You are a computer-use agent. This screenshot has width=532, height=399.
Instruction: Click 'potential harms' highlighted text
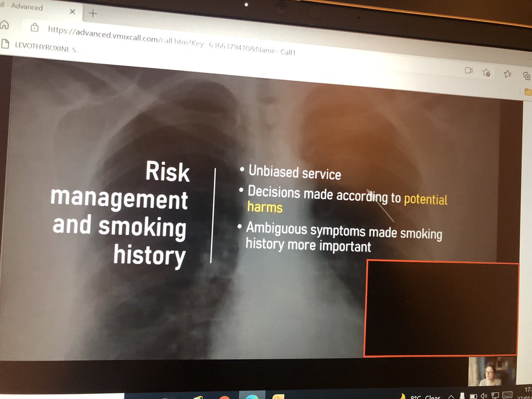pyautogui.click(x=347, y=203)
